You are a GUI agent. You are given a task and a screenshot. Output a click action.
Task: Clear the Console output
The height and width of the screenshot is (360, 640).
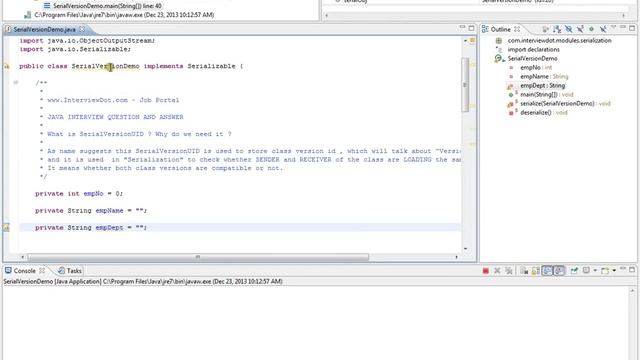click(x=524, y=271)
